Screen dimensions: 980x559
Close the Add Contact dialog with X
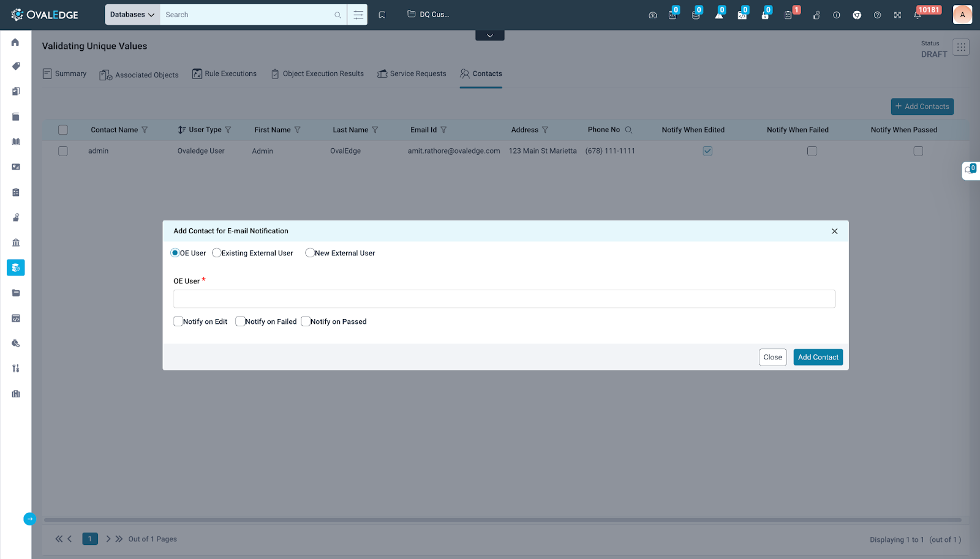[x=834, y=231]
